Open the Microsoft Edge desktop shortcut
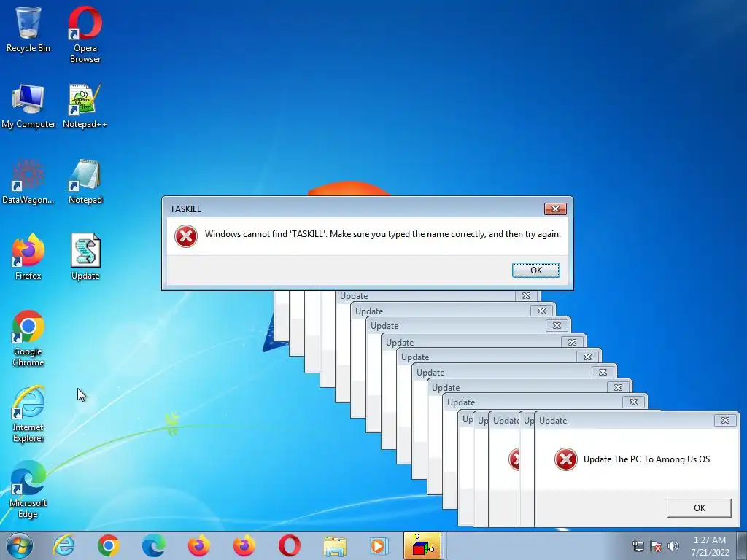747x560 pixels. (28, 489)
